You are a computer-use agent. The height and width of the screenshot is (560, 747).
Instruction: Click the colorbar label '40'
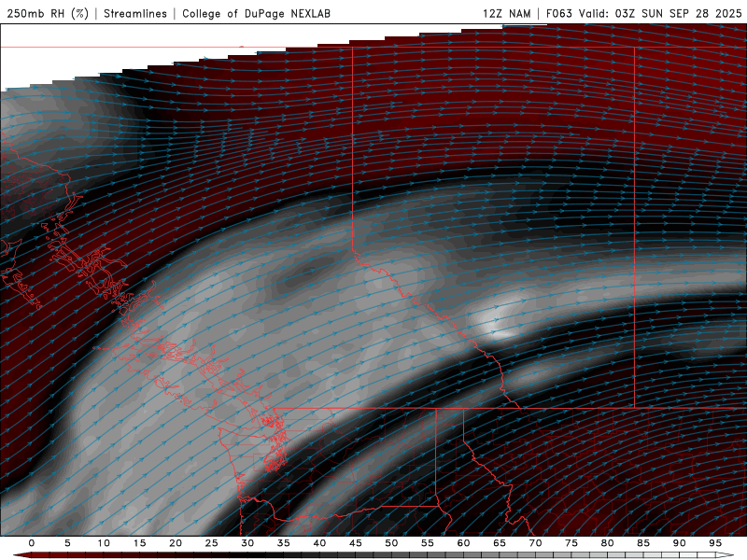319,543
